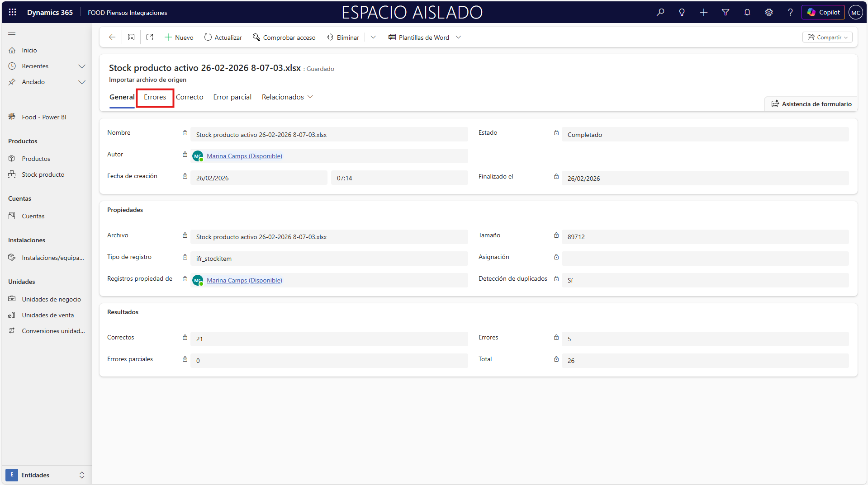Screen dimensions: 868x485
Task: Click the advanced filter funnel icon
Action: click(725, 12)
